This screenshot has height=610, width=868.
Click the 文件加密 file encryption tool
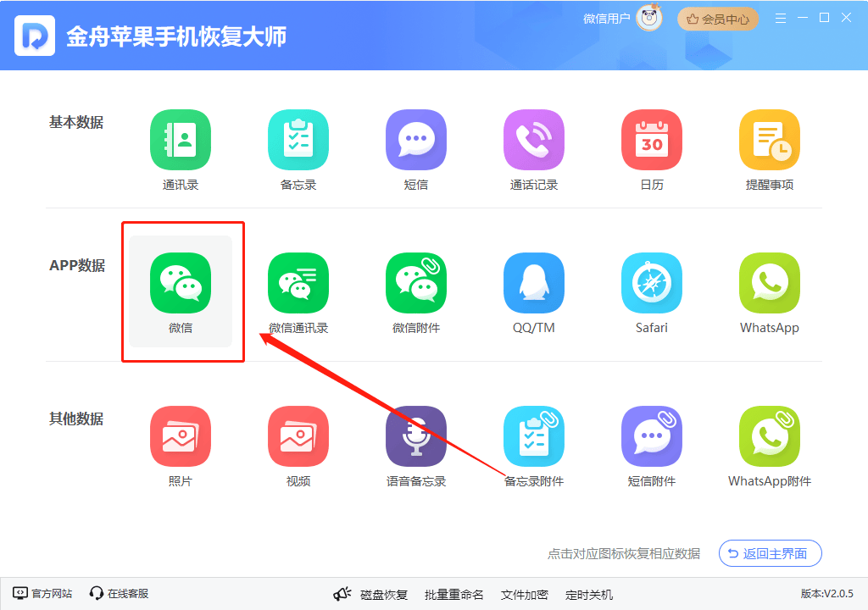pyautogui.click(x=526, y=594)
